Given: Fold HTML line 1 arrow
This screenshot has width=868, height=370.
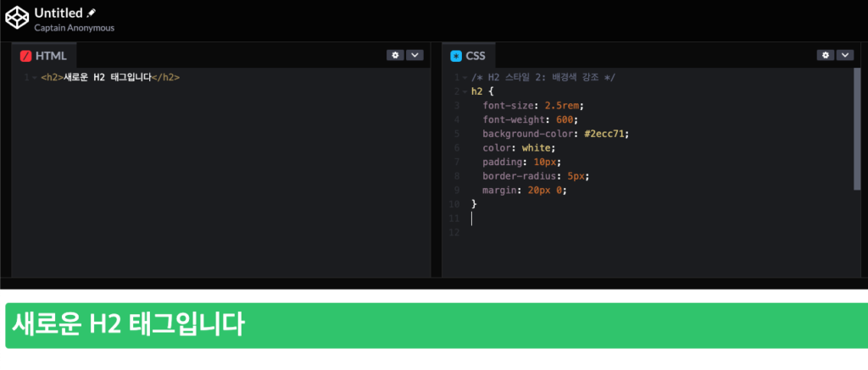Looking at the screenshot, I should pyautogui.click(x=34, y=78).
